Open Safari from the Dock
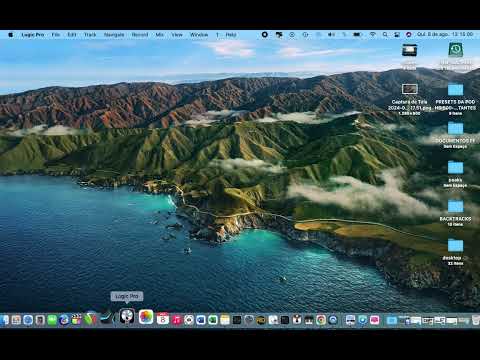Viewport: 480px width, 360px height. (x=28, y=320)
